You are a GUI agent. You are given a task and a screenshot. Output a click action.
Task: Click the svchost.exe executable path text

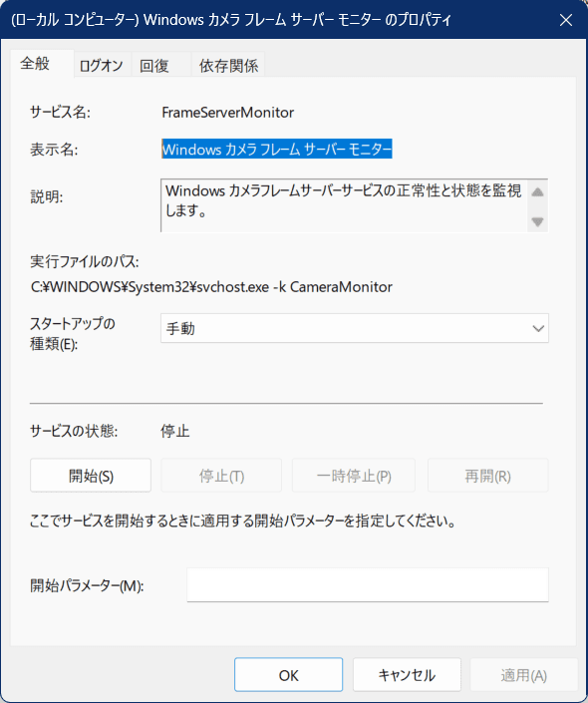pos(211,287)
